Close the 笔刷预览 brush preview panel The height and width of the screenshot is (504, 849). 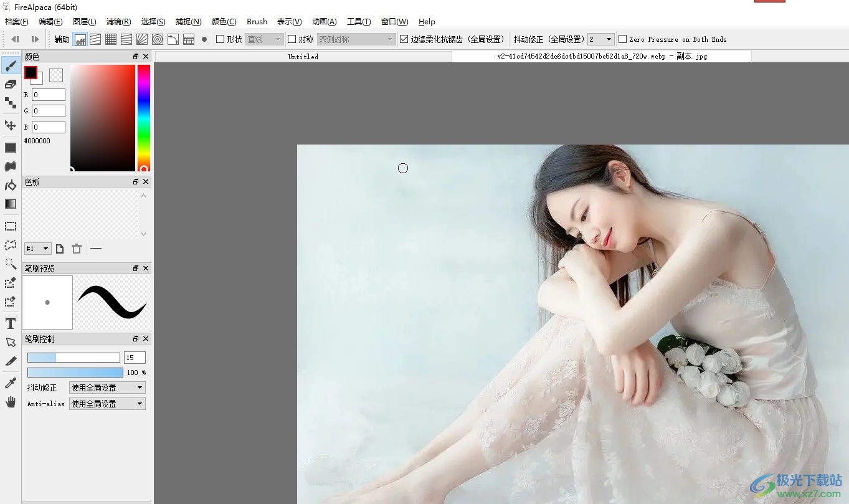146,269
